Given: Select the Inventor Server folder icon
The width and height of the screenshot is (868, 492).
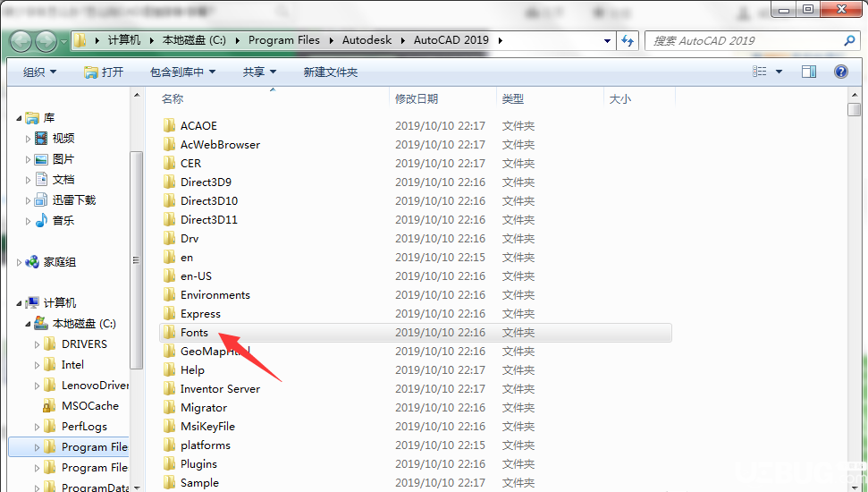Looking at the screenshot, I should tap(169, 389).
